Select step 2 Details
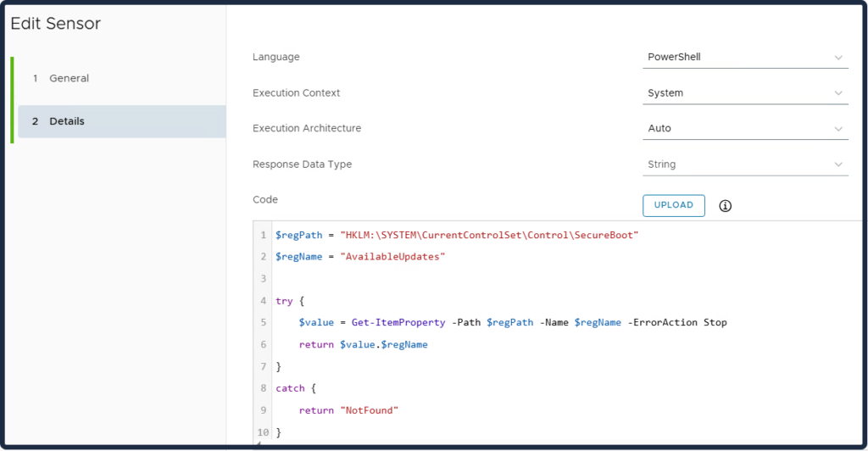This screenshot has height=451, width=868. [67, 121]
